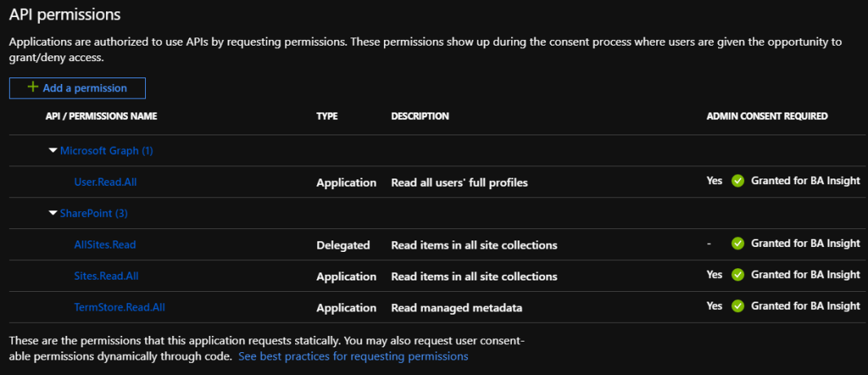Click green checkmark beside User.Read.All consent status
The width and height of the screenshot is (868, 375).
tap(738, 181)
